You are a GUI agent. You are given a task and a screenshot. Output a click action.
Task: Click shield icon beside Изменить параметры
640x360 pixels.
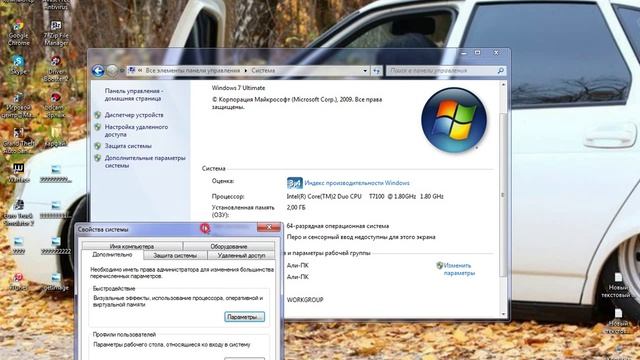point(439,265)
